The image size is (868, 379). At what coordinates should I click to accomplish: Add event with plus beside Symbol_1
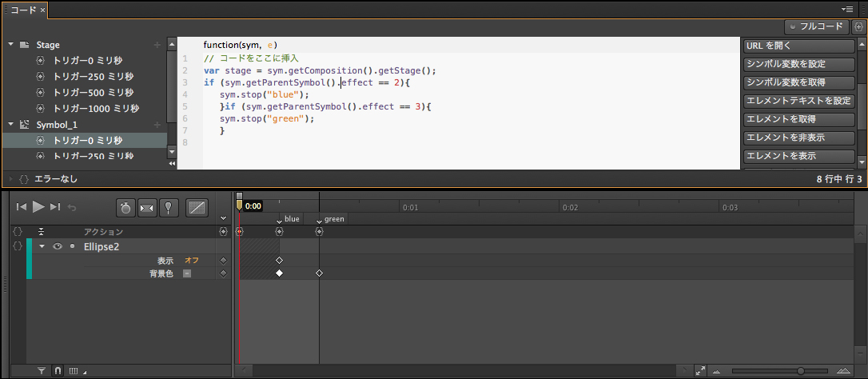click(x=157, y=125)
